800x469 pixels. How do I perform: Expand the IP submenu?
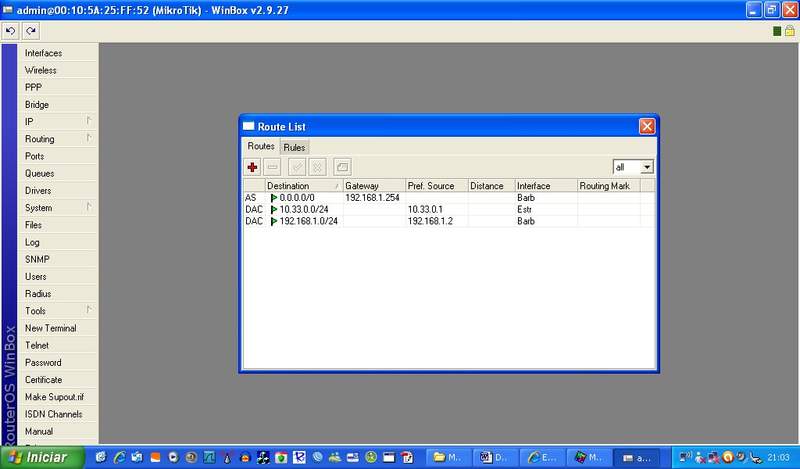[57, 122]
